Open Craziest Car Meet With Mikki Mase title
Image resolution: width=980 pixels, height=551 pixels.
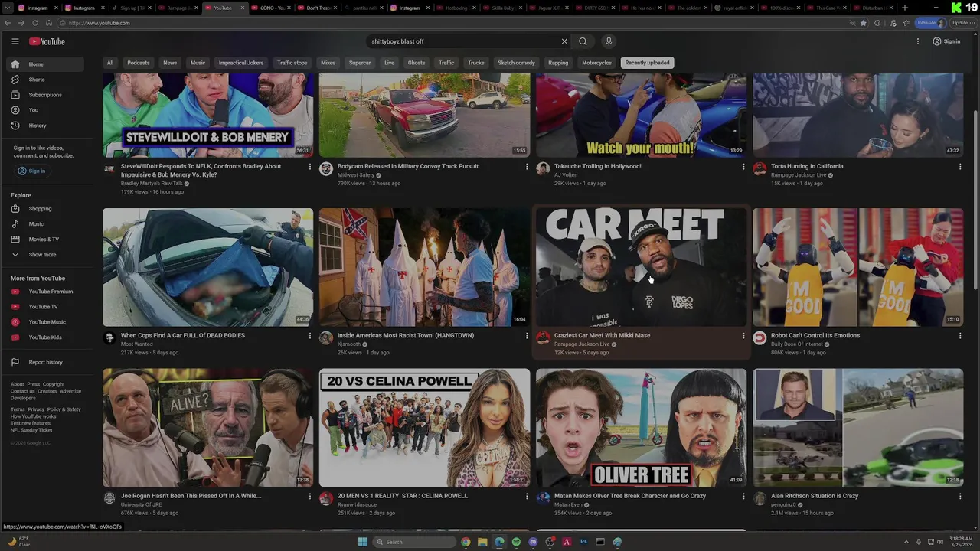(x=602, y=335)
